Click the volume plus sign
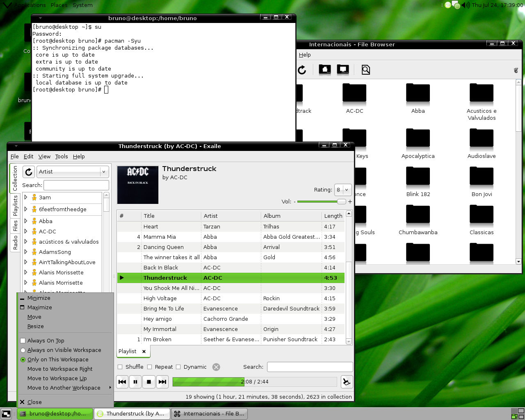 click(x=350, y=202)
